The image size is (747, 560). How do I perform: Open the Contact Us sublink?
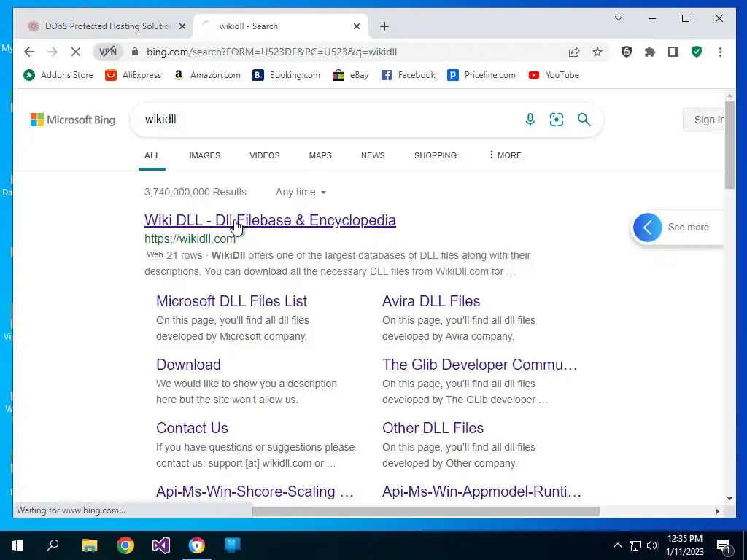point(192,427)
